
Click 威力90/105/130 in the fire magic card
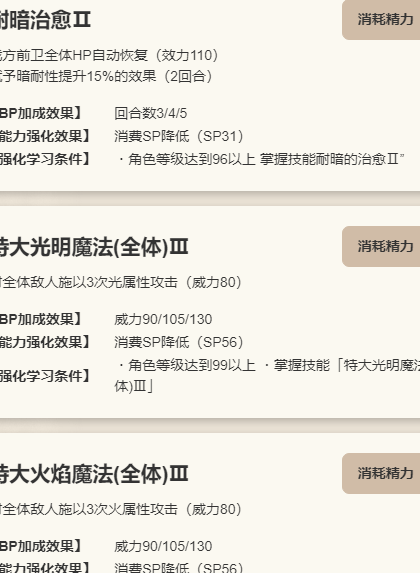point(163,546)
